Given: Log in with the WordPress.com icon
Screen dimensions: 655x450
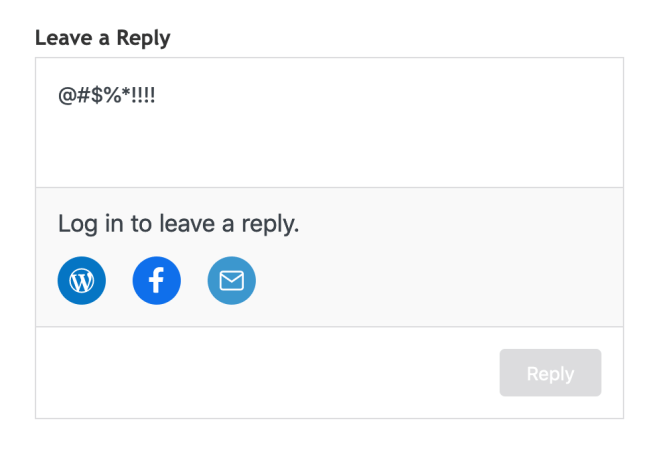Looking at the screenshot, I should (82, 281).
